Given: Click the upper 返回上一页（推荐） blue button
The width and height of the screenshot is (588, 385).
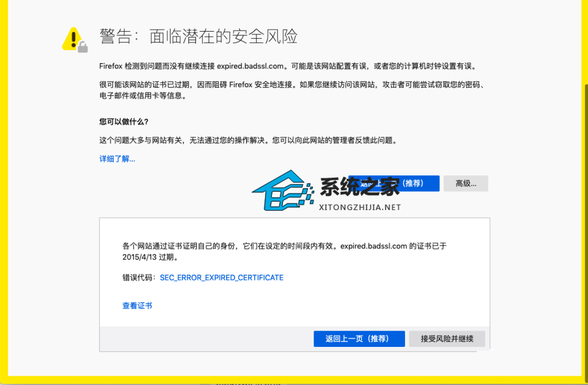Looking at the screenshot, I should point(394,184).
